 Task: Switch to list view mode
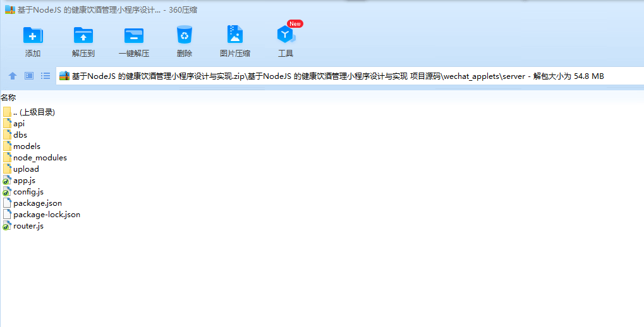(45, 76)
